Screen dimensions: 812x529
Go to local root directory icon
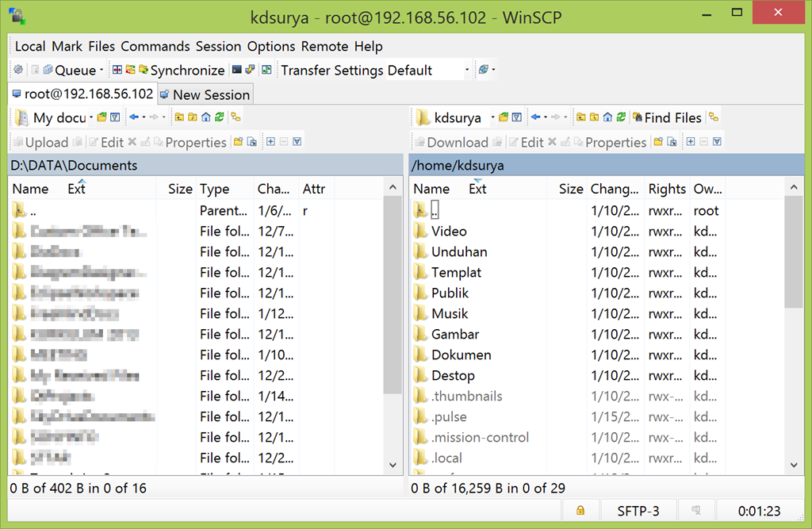193,117
